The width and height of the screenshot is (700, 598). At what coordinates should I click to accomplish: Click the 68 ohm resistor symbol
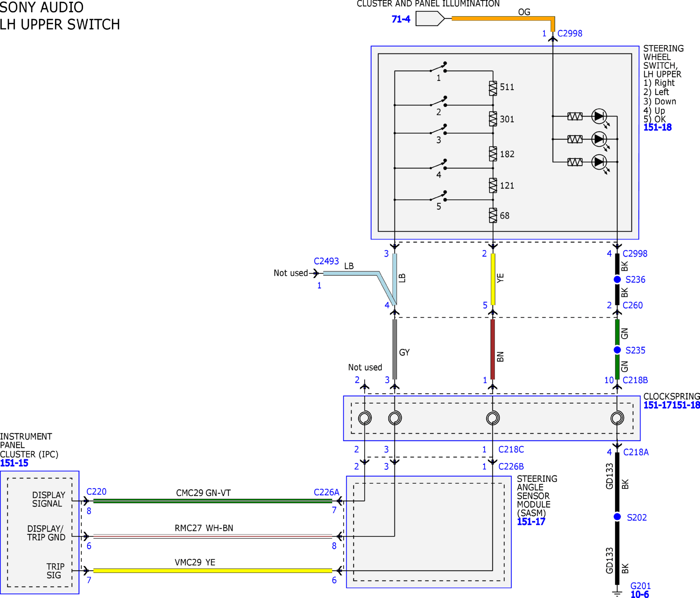point(493,215)
